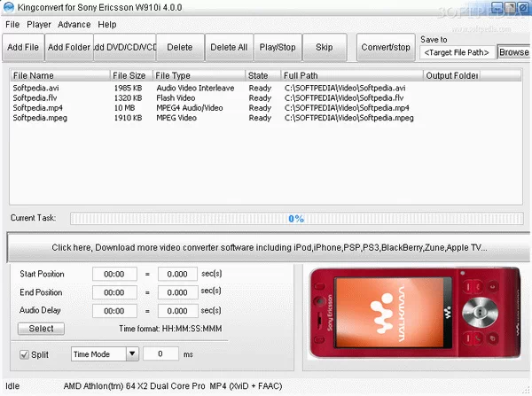Click the Output Folder column header
Screen dimensions: 532x396
(451, 75)
